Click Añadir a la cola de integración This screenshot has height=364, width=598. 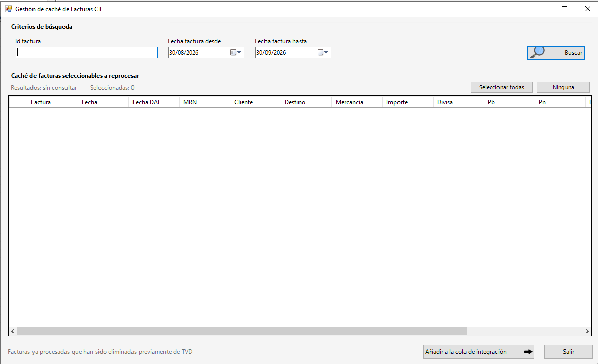tap(479, 352)
